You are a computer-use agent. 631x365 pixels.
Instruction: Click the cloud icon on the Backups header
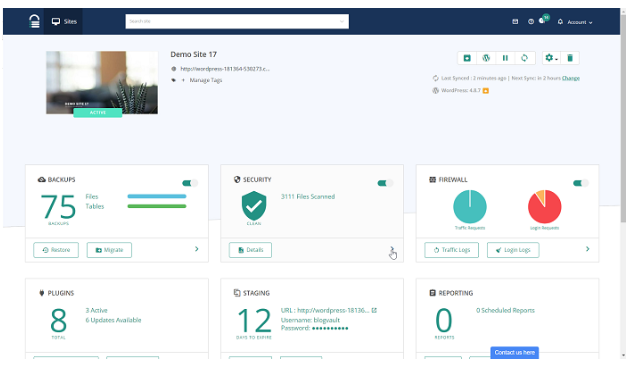click(41, 179)
